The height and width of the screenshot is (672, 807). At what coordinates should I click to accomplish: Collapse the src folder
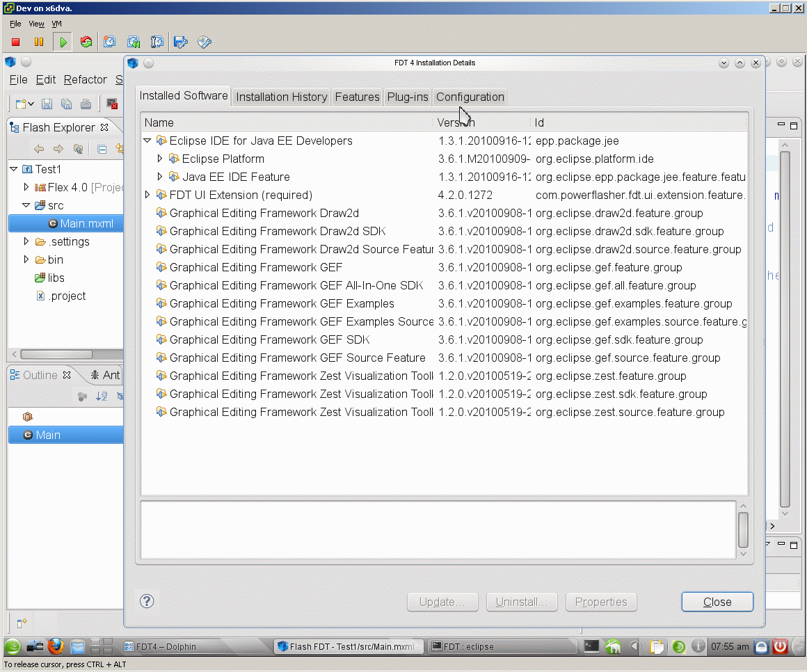[x=26, y=205]
